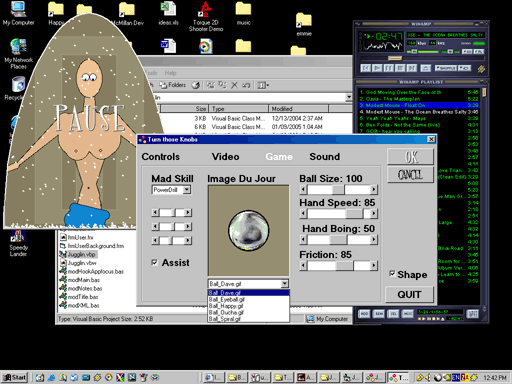
Task: Open the Help menu in Explorer
Action: tap(170, 73)
